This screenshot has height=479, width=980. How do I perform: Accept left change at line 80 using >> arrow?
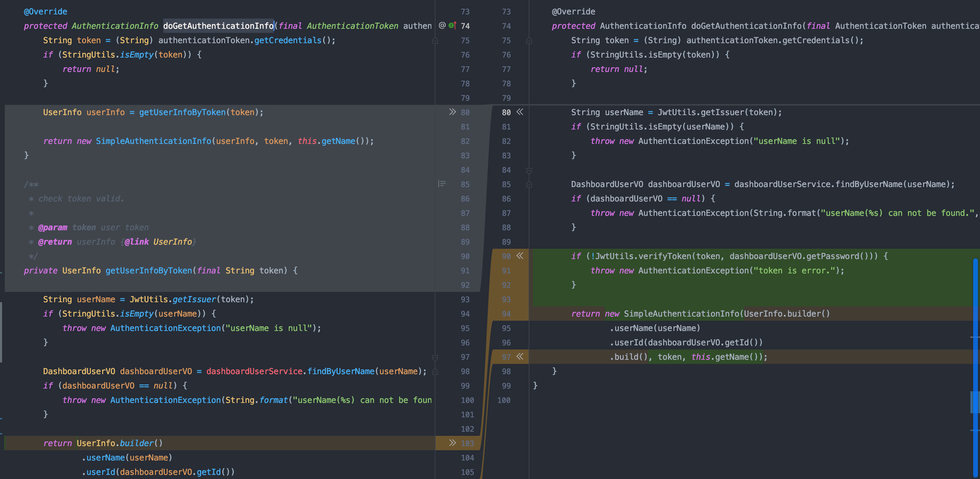[x=452, y=112]
